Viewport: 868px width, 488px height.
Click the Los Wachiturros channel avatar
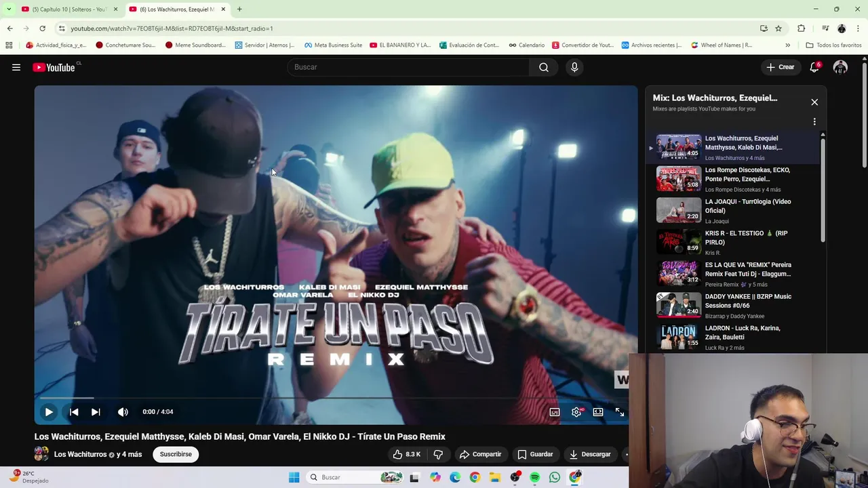[x=41, y=454]
